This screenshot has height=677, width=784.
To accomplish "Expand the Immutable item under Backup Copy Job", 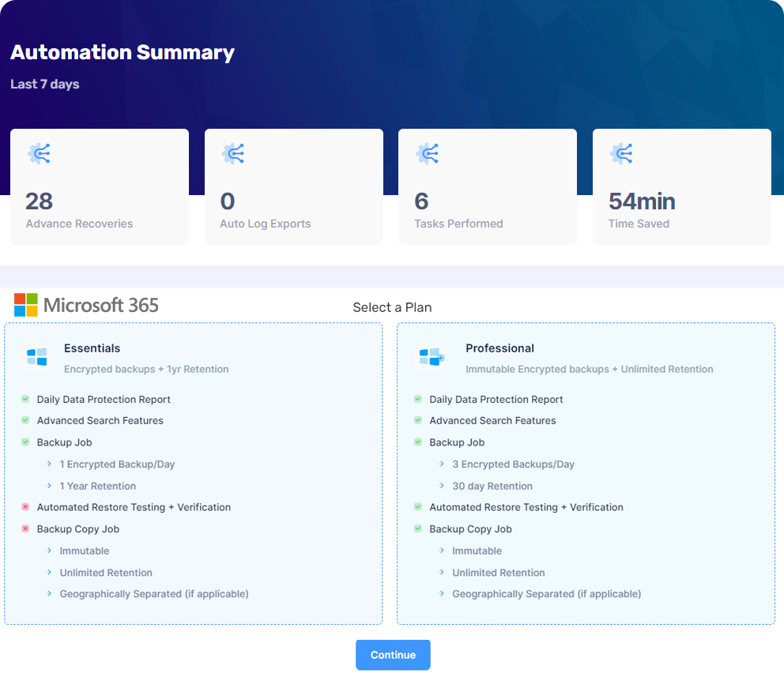I will coord(50,551).
